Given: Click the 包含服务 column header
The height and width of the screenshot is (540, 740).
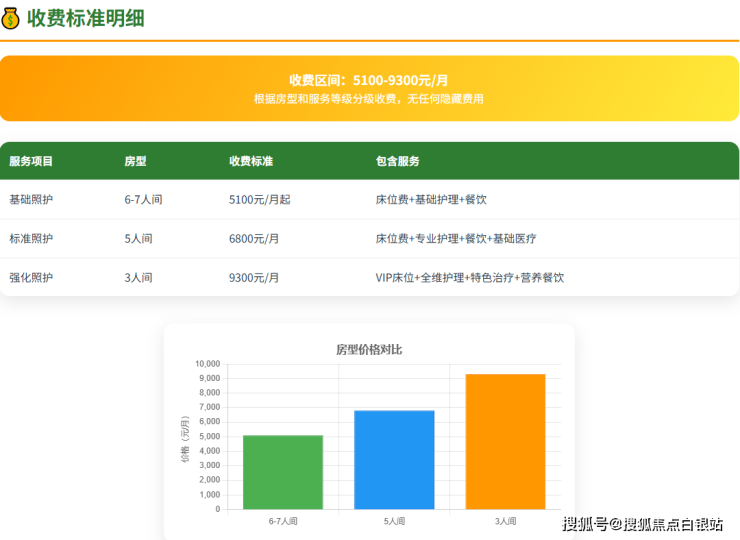Looking at the screenshot, I should click(397, 161).
